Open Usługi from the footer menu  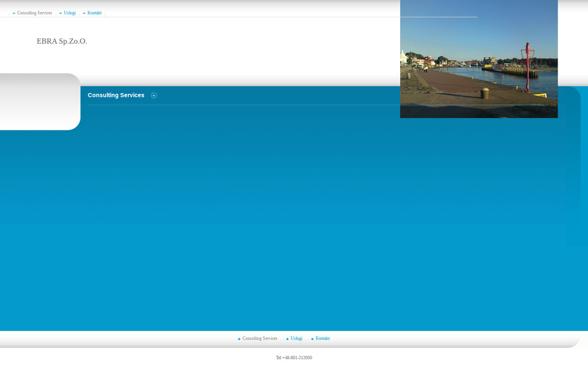[296, 338]
